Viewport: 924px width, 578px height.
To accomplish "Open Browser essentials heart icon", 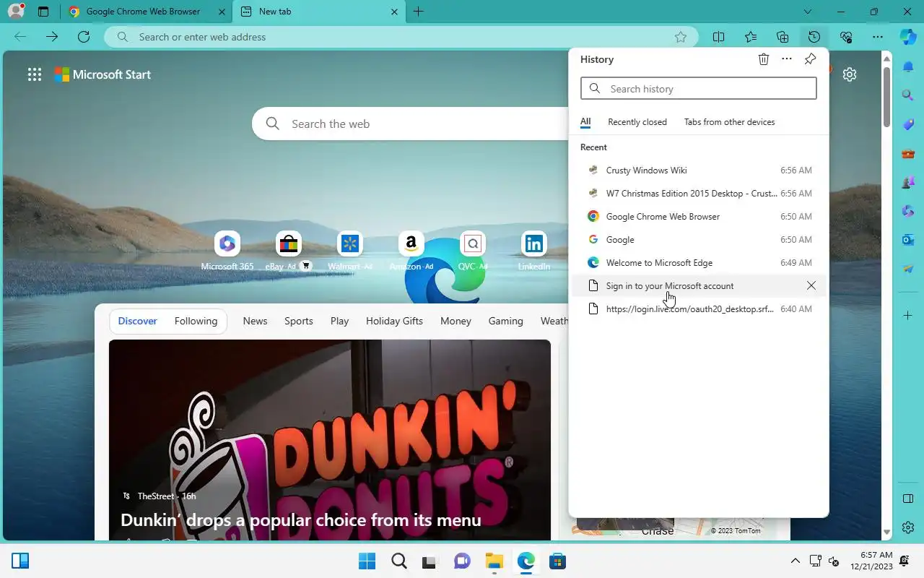I will [846, 37].
